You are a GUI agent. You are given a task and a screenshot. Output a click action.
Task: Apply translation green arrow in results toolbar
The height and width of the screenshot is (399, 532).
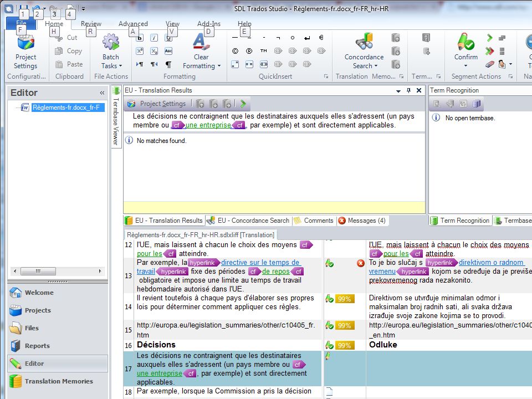tap(243, 104)
